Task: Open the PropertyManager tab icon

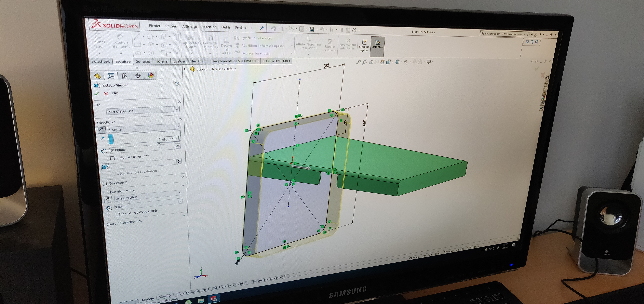Action: (x=111, y=76)
